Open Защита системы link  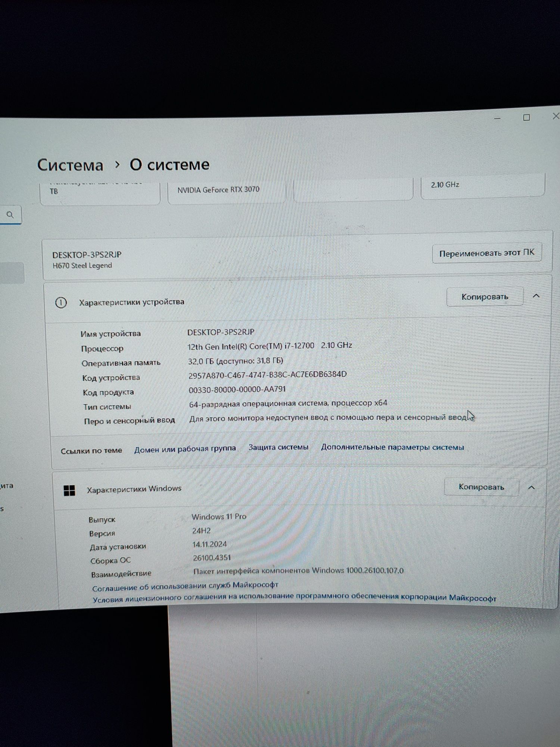point(279,447)
